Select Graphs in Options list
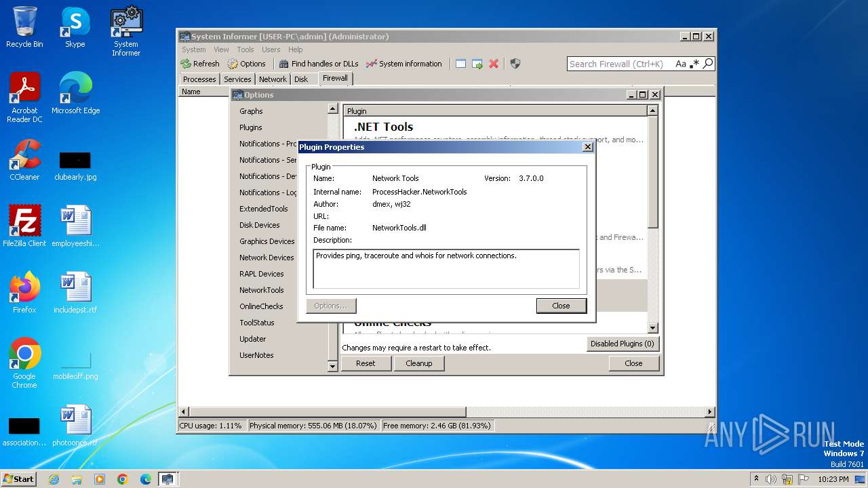868x488 pixels. click(251, 111)
